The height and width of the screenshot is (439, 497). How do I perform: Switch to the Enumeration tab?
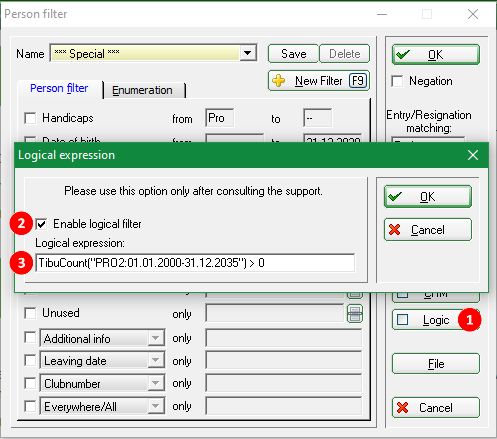(142, 90)
